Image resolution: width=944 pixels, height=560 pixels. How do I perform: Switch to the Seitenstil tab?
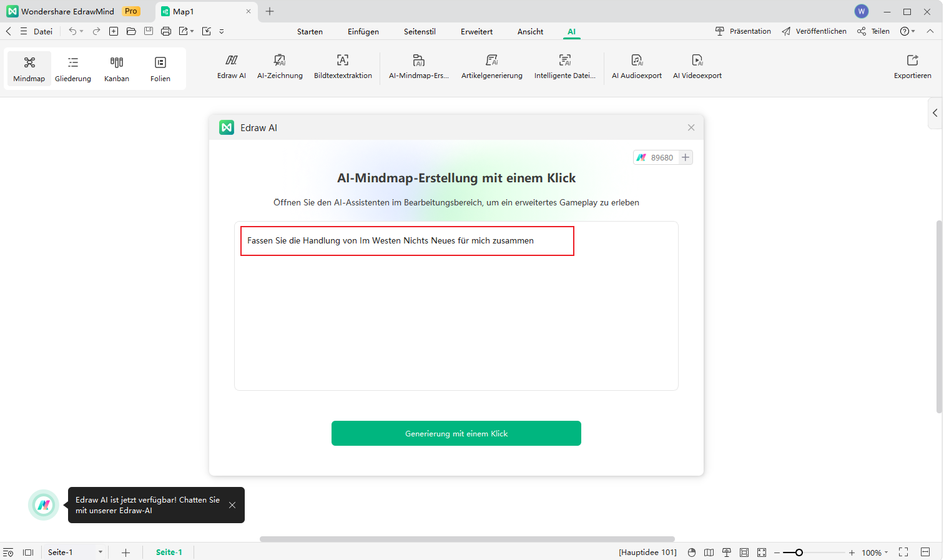click(420, 32)
